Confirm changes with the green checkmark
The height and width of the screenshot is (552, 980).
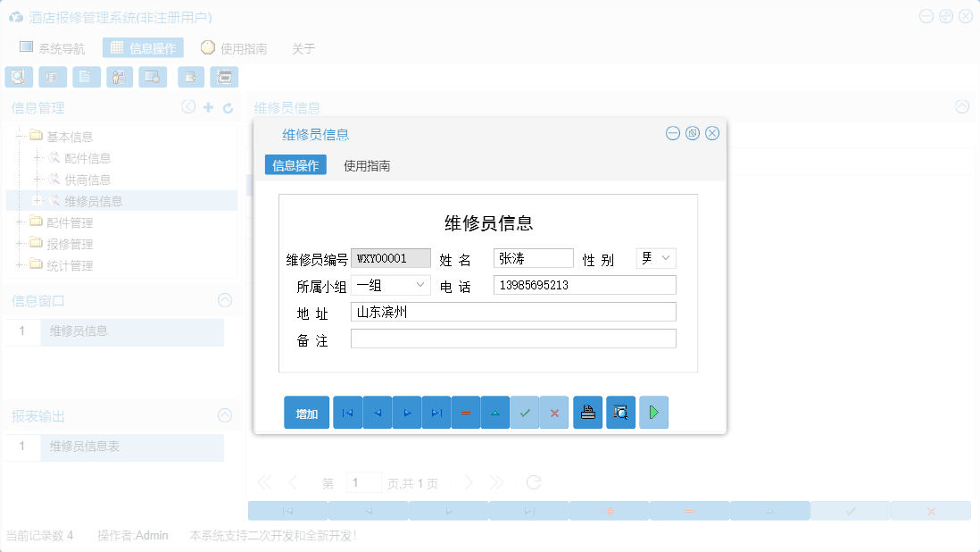pos(525,412)
